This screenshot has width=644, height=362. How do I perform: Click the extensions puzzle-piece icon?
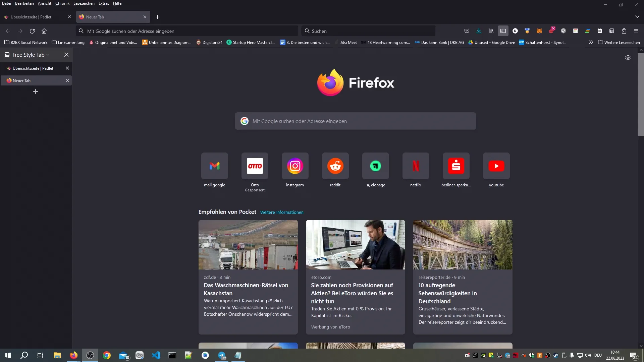point(624,31)
